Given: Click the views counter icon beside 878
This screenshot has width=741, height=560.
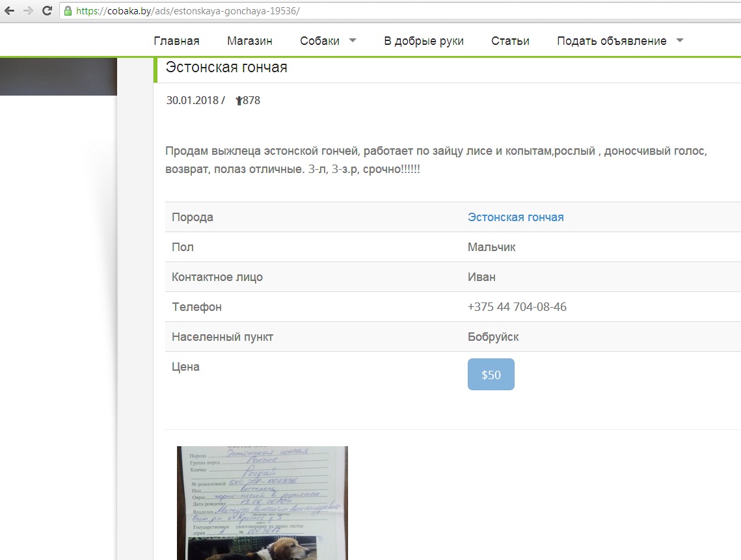Looking at the screenshot, I should [x=239, y=101].
